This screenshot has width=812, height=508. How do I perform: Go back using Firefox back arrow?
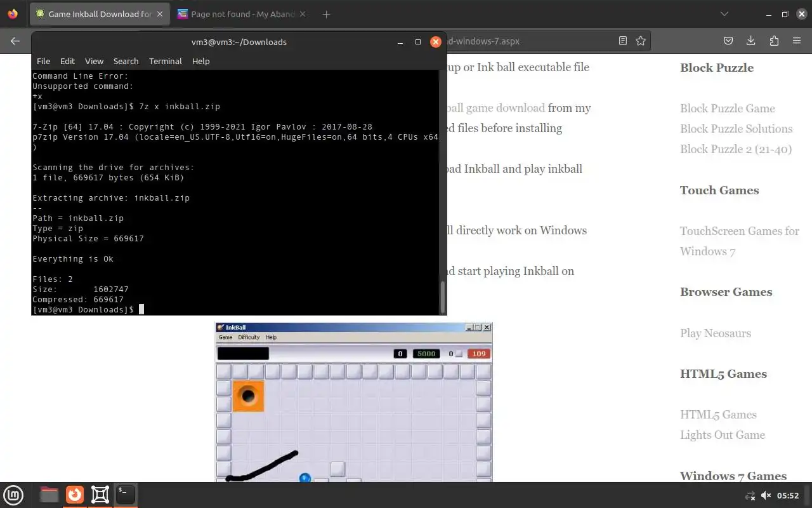click(15, 41)
